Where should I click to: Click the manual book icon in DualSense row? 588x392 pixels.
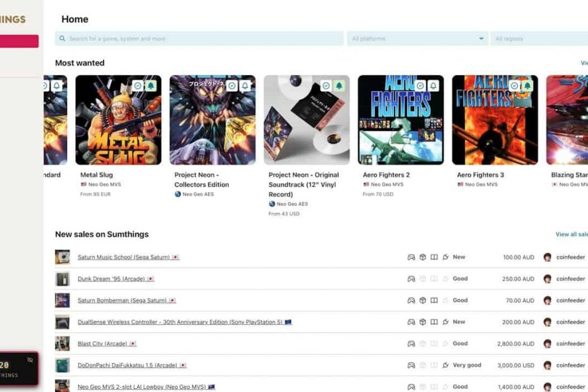click(434, 322)
